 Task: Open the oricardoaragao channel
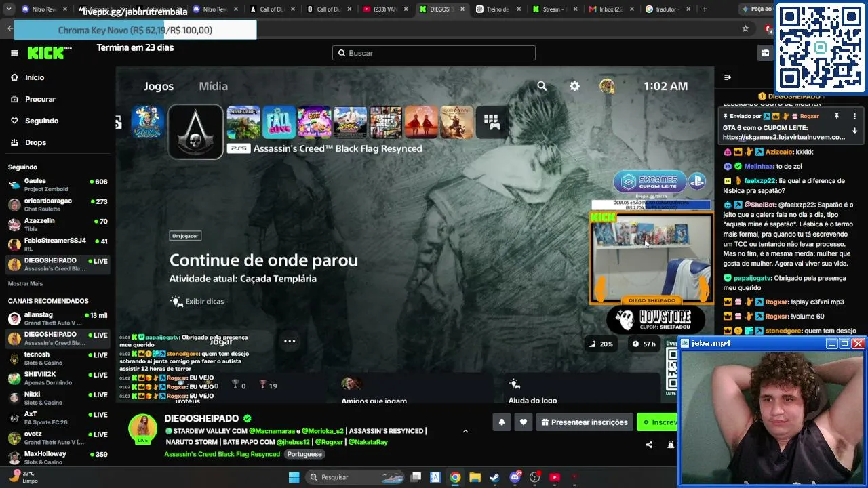pos(58,205)
